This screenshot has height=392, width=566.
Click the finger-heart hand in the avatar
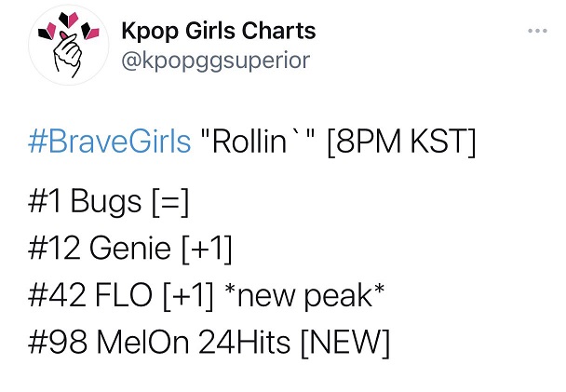point(68,55)
